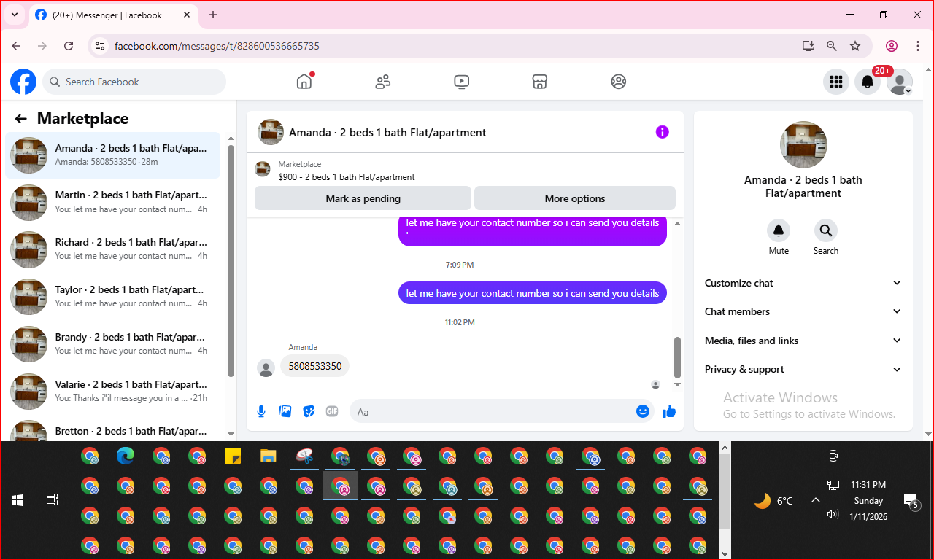
Task: Open Brandy's conversation in the chat list
Action: tap(113, 344)
